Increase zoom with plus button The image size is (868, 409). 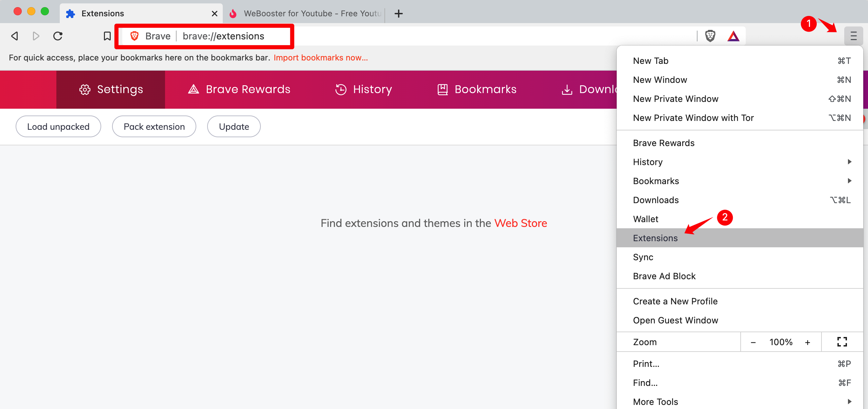coord(808,342)
